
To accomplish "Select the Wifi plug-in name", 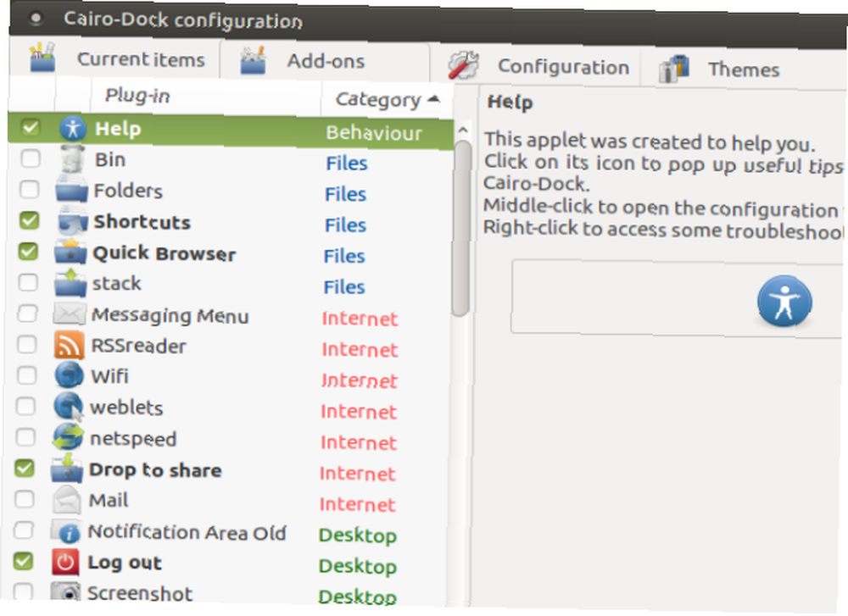I will click(109, 376).
